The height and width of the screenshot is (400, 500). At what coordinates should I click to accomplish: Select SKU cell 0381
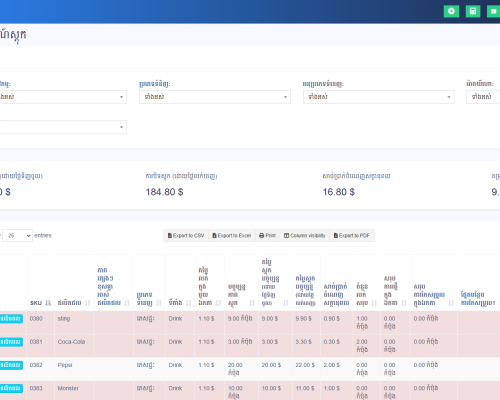coord(36,342)
